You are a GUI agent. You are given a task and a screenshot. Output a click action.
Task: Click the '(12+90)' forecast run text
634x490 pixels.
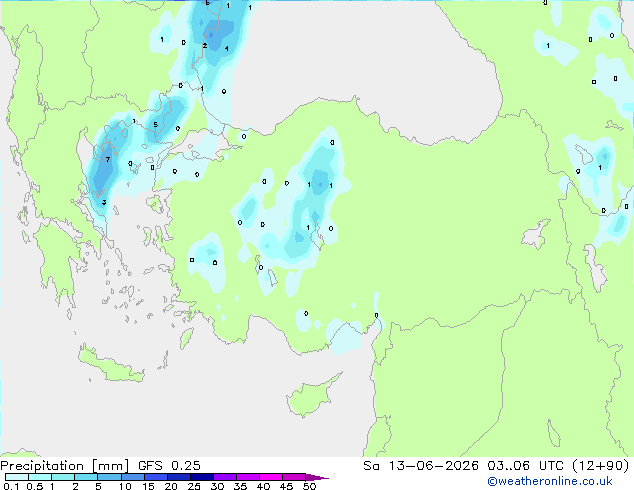[x=601, y=466]
